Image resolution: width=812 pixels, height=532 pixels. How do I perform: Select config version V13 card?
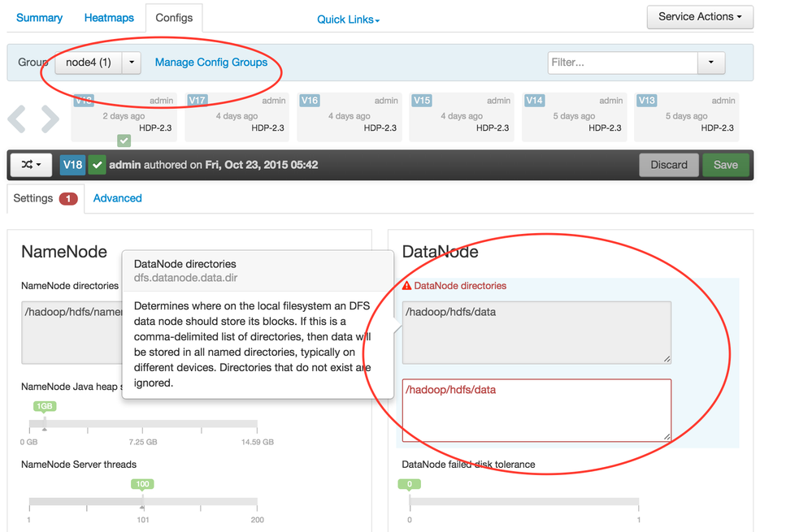pyautogui.click(x=686, y=116)
